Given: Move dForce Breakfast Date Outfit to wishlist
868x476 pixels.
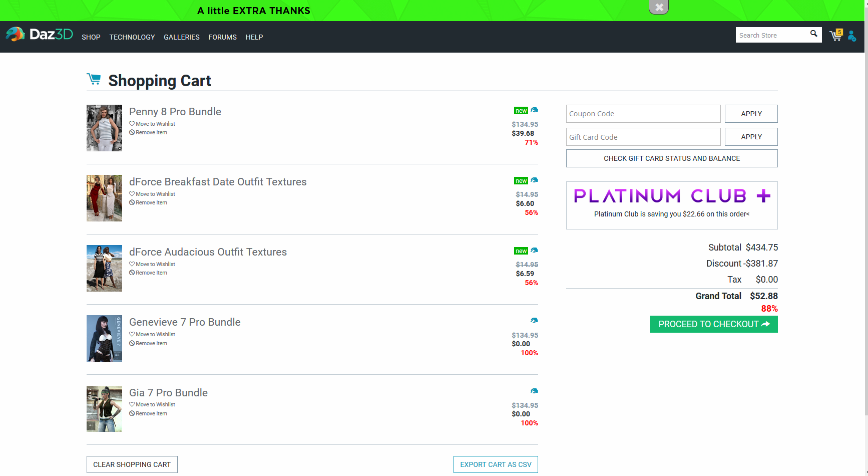Looking at the screenshot, I should coord(152,194).
